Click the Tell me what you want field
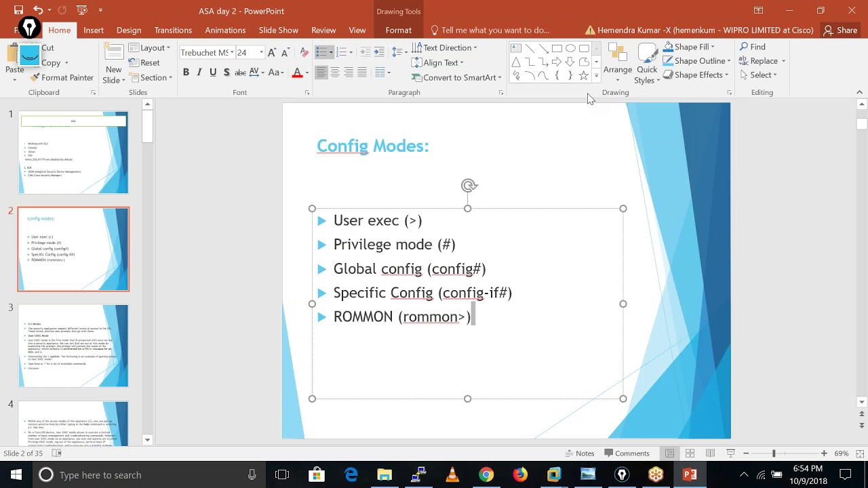This screenshot has height=488, width=868. tap(490, 30)
